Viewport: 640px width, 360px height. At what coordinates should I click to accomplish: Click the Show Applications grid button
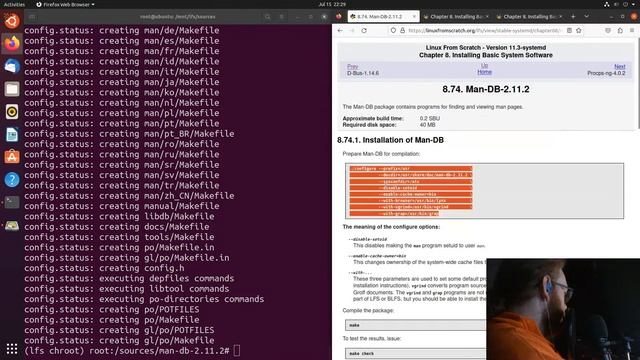point(12,348)
